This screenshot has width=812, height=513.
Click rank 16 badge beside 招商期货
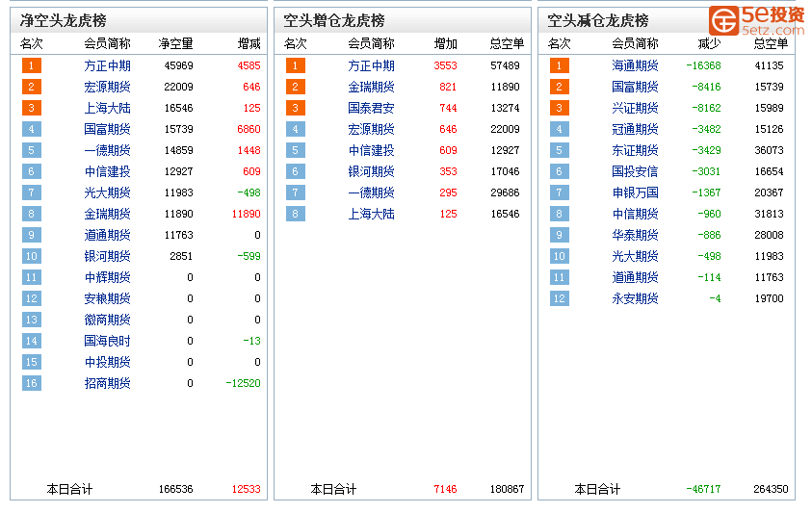click(32, 384)
